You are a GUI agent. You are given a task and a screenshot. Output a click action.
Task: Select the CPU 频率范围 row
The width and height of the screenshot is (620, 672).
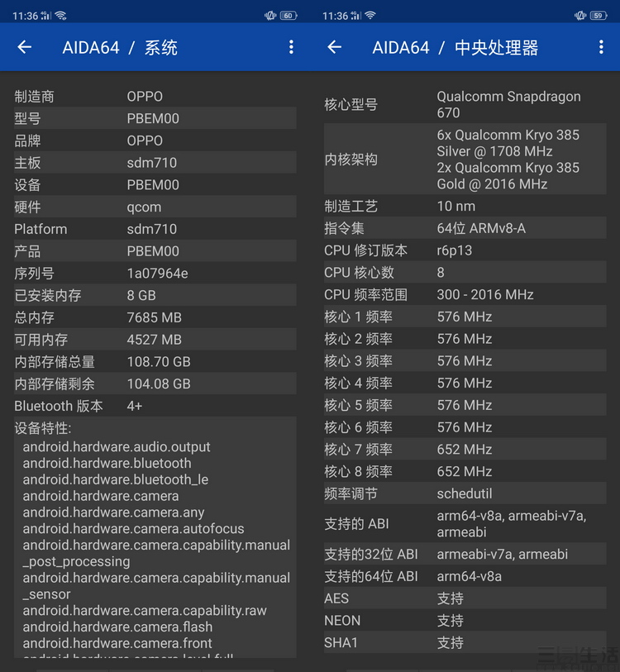pos(465,294)
